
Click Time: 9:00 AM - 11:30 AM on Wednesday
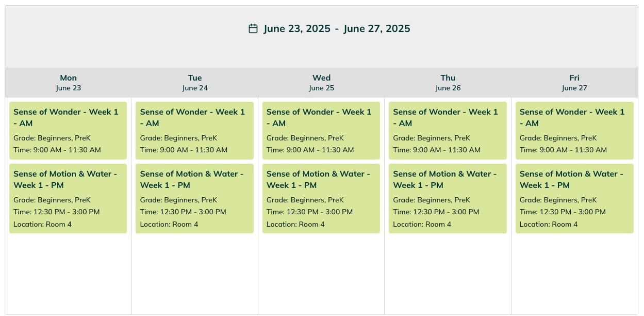coord(310,150)
